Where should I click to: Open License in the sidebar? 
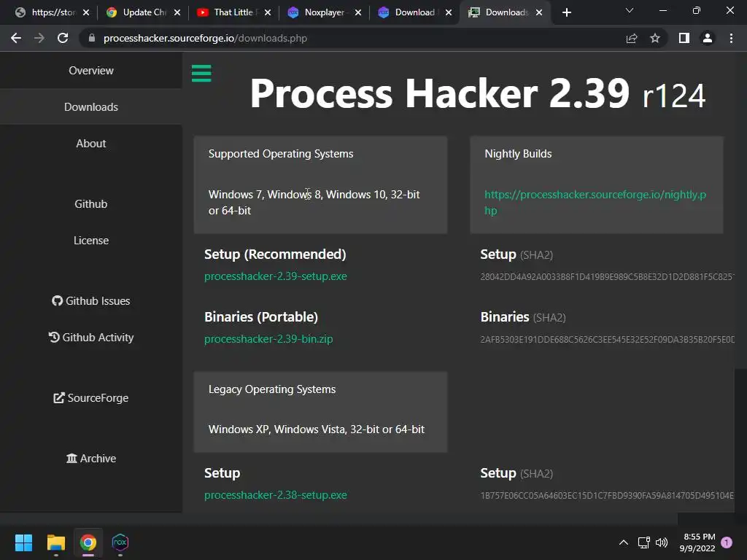[x=91, y=241]
